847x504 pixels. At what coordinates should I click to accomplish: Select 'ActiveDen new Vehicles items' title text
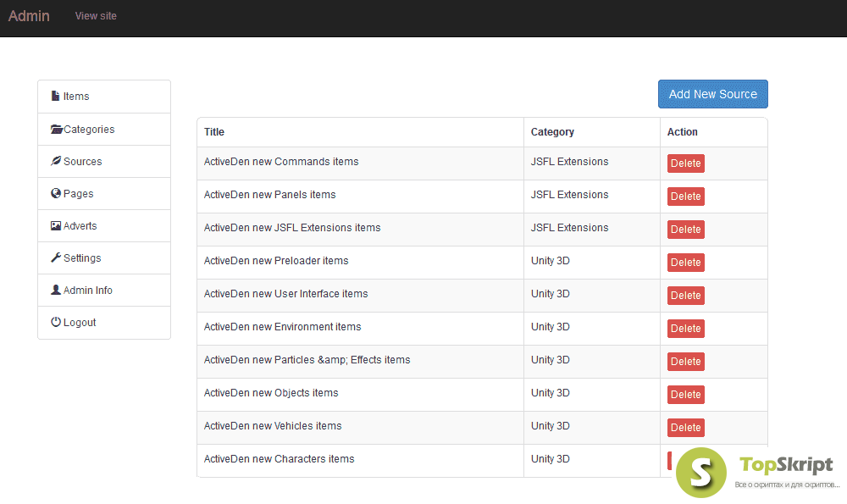click(273, 426)
